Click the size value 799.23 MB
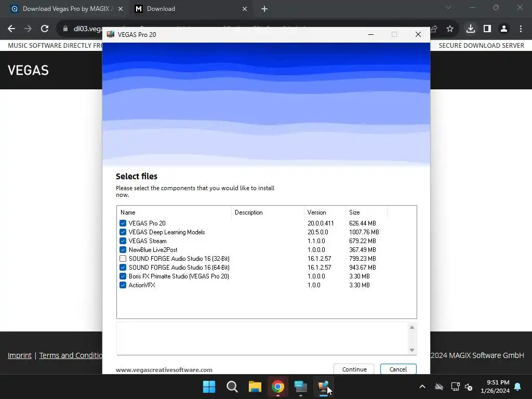 pos(362,259)
